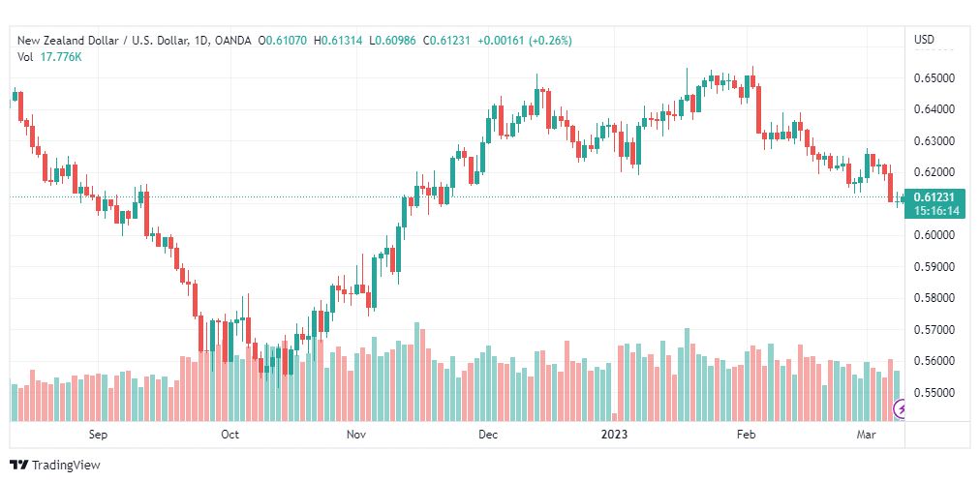Click the 15:16:14 countdown timer label
This screenshot has width=980, height=482.
936,211
